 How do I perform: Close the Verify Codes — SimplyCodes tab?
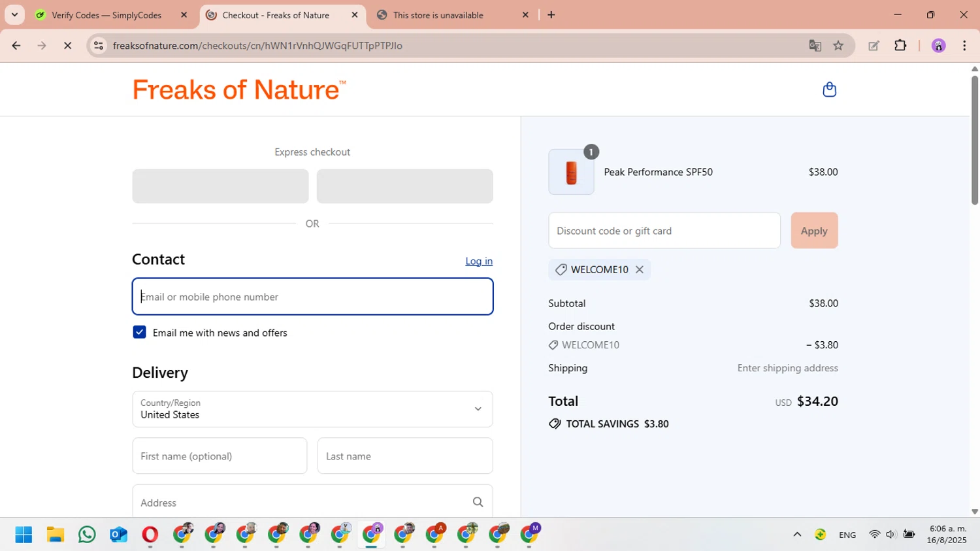184,15
